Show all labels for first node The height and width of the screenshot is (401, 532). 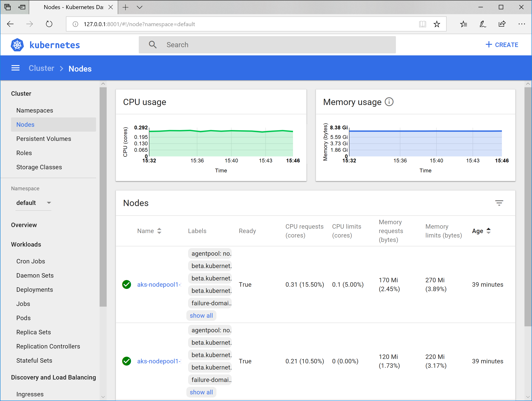tap(201, 315)
